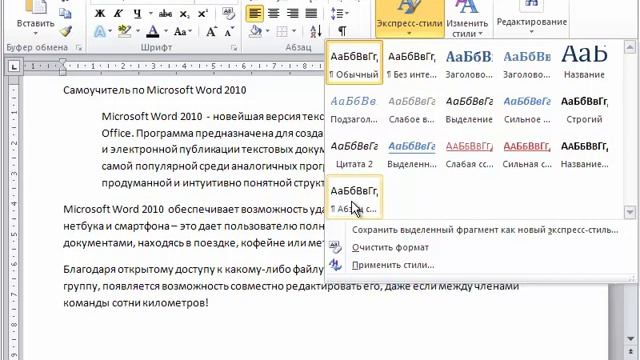Toggle underline Ч formatting
This screenshot has width=640, height=360.
138,14
